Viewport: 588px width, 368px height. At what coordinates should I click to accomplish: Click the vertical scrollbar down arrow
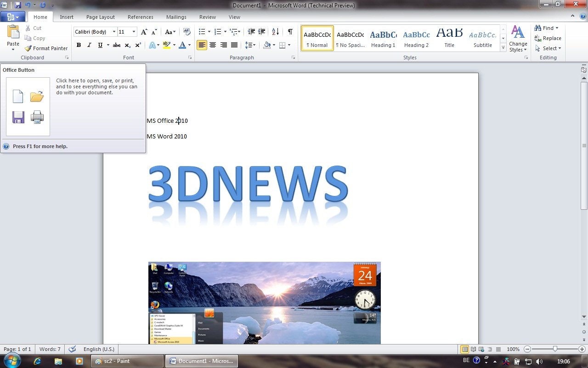[x=584, y=316]
